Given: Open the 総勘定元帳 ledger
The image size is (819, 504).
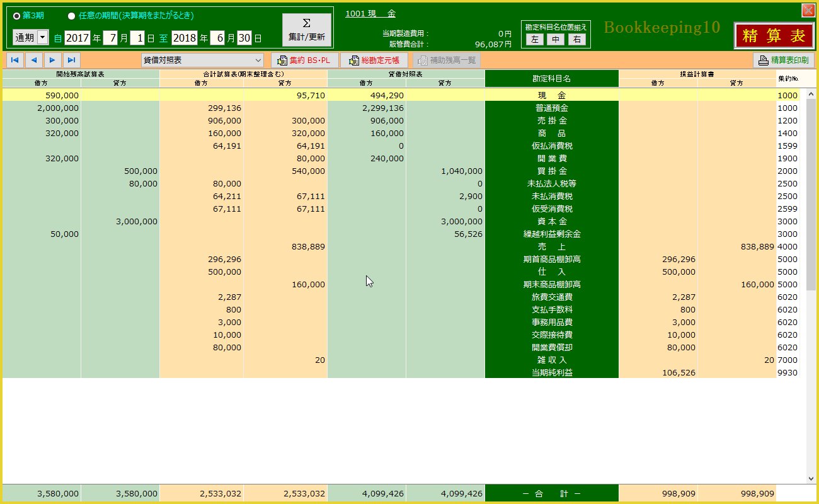Looking at the screenshot, I should (374, 60).
